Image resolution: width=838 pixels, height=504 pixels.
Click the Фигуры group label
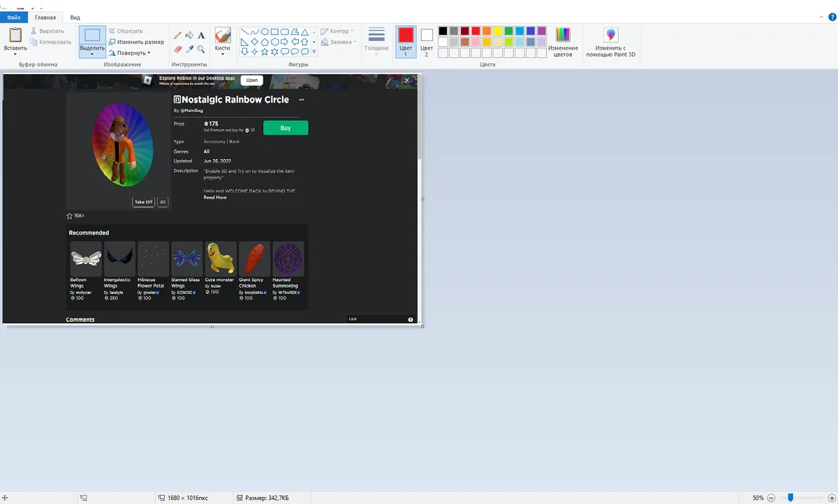pos(298,64)
